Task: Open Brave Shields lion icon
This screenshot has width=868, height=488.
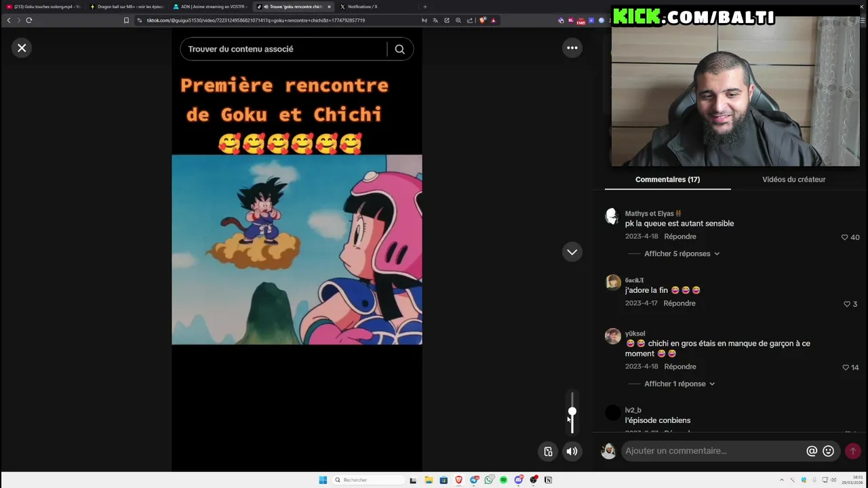Action: coord(482,20)
